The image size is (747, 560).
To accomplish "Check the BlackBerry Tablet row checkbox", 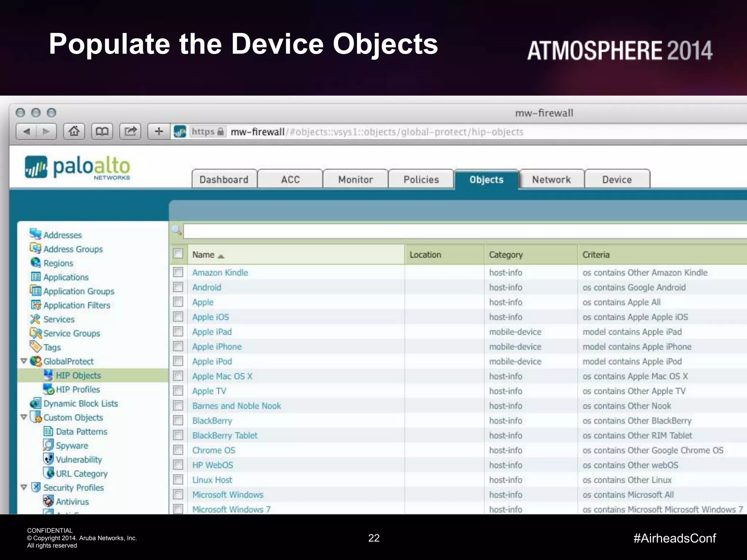I will pos(178,435).
